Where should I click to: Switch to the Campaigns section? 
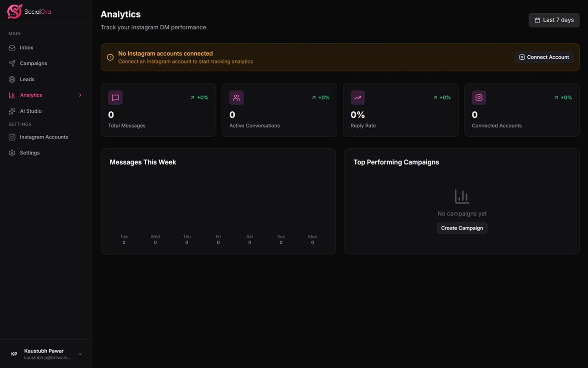point(34,63)
